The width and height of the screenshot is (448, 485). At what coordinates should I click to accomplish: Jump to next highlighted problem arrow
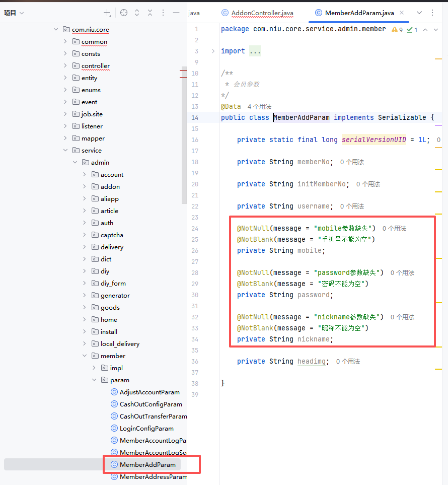436,30
